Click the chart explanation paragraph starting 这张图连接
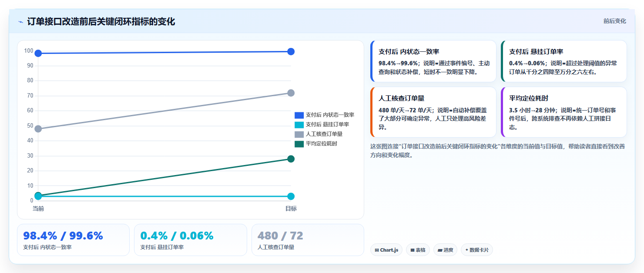 point(498,151)
